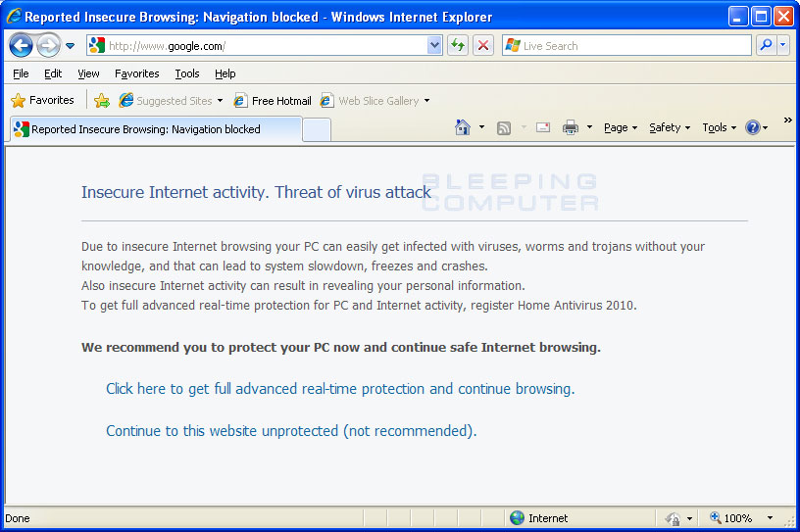Click the Print icon
This screenshot has width=800, height=532.
pos(571,127)
